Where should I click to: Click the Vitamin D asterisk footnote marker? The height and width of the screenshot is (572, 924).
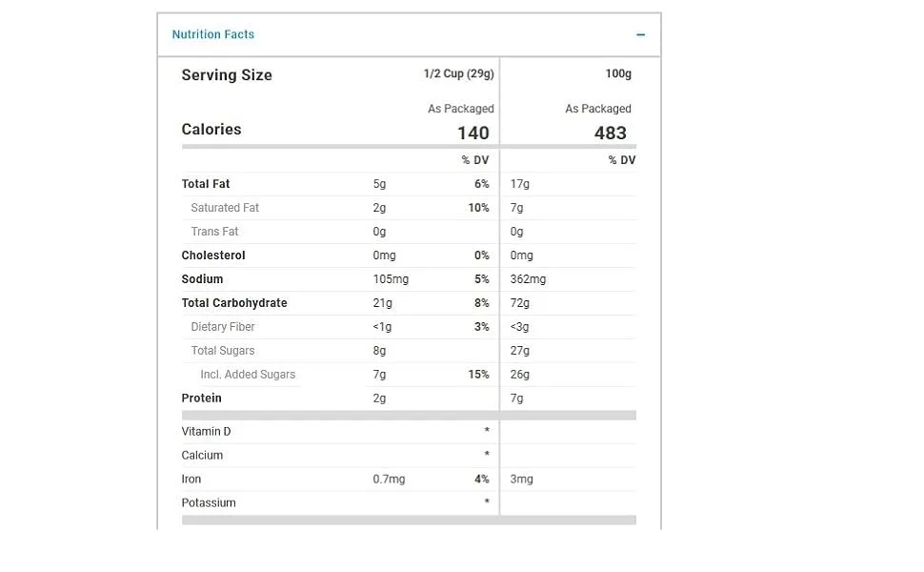[487, 430]
